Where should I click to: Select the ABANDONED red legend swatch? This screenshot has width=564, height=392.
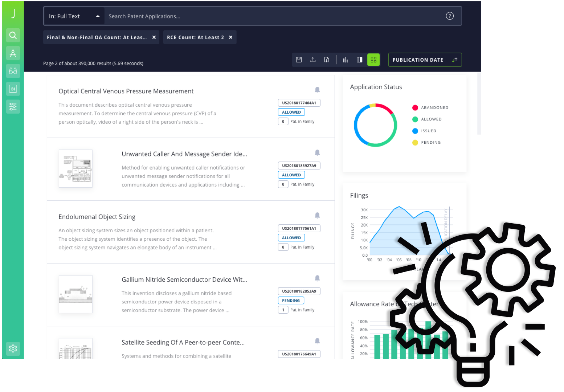(415, 107)
